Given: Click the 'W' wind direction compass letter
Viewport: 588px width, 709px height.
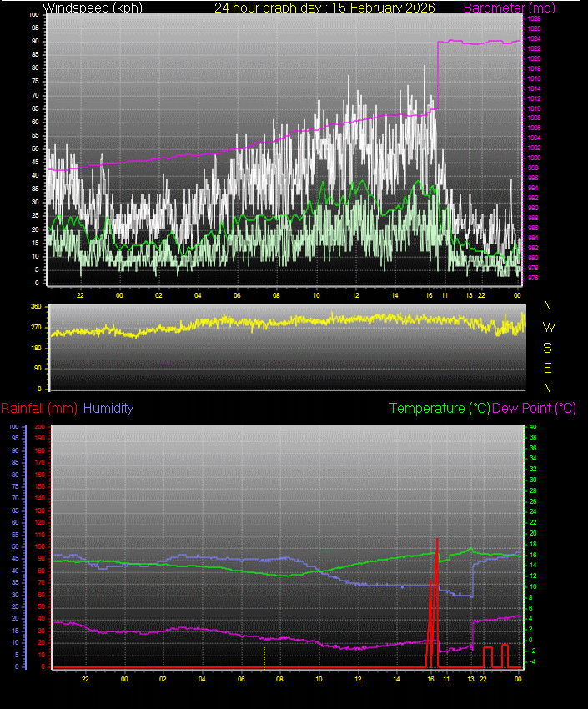Looking at the screenshot, I should click(x=549, y=327).
